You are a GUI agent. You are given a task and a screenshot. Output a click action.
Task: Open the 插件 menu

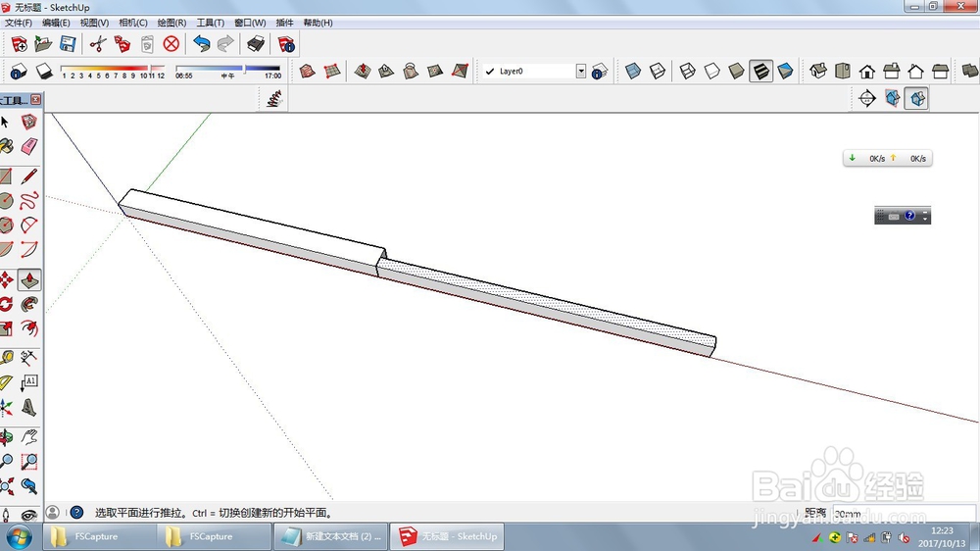[x=284, y=23]
